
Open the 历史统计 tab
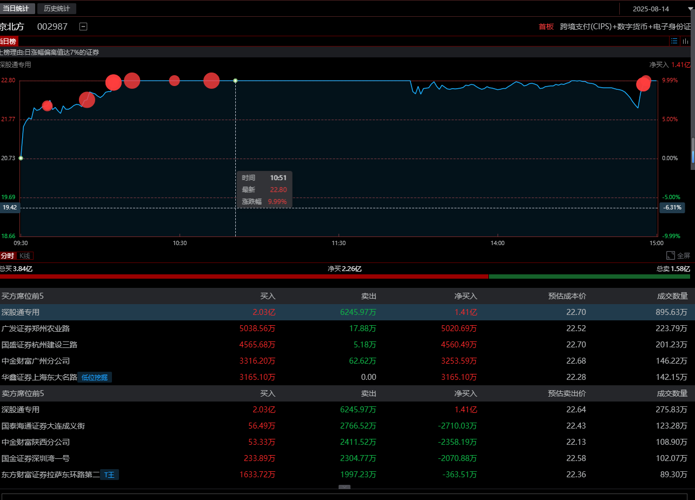(57, 8)
